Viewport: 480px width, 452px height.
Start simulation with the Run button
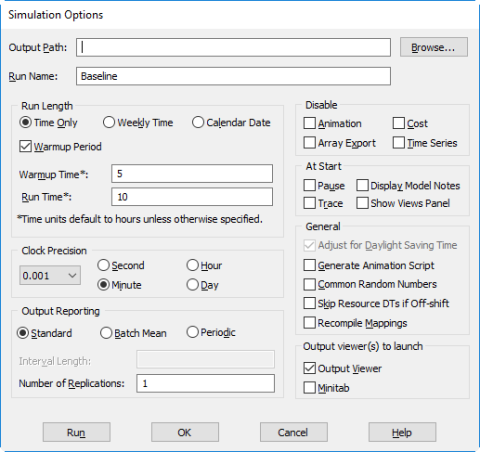tap(76, 432)
